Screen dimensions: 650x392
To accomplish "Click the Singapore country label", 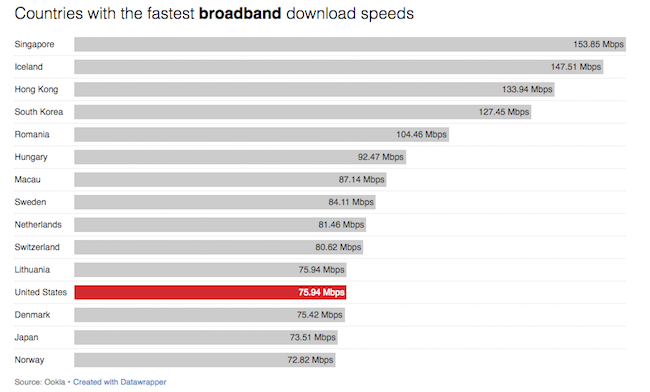I will [x=34, y=44].
